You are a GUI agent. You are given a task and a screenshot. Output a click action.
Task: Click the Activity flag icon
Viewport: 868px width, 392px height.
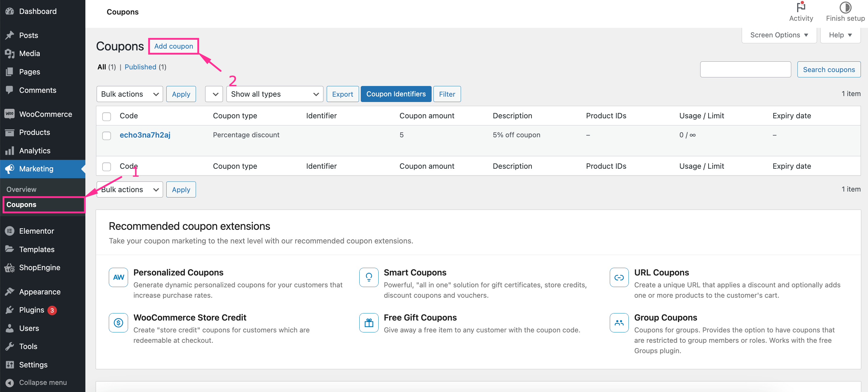[x=801, y=7]
